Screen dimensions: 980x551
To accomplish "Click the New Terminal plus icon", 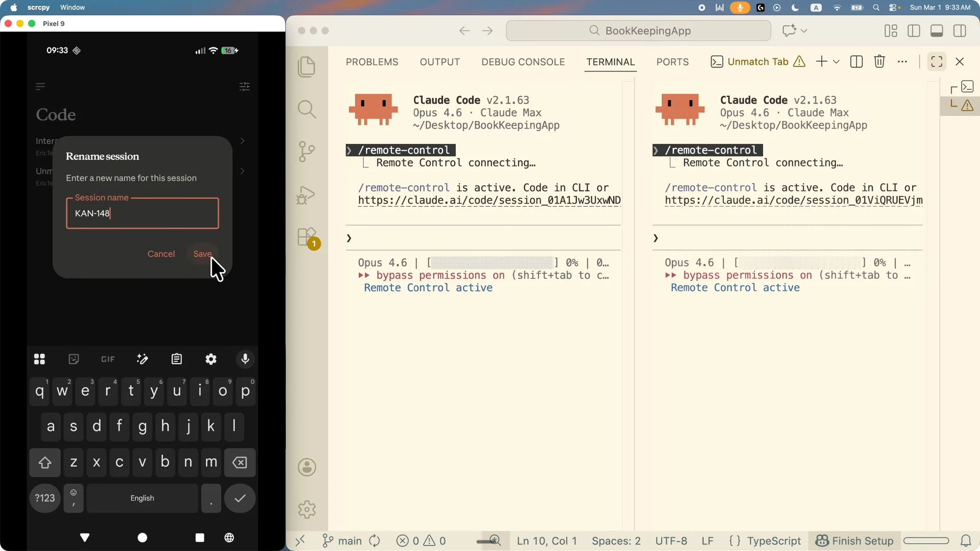I will tap(821, 62).
